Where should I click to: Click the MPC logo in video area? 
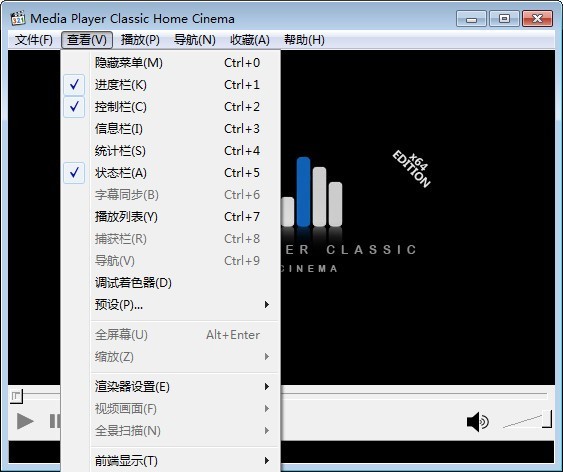point(312,192)
